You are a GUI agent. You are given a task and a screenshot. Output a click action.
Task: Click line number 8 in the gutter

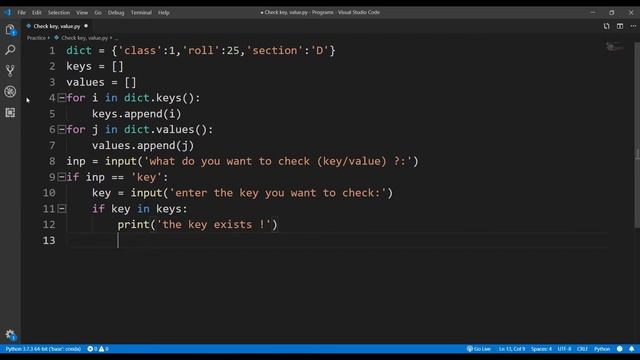point(52,161)
